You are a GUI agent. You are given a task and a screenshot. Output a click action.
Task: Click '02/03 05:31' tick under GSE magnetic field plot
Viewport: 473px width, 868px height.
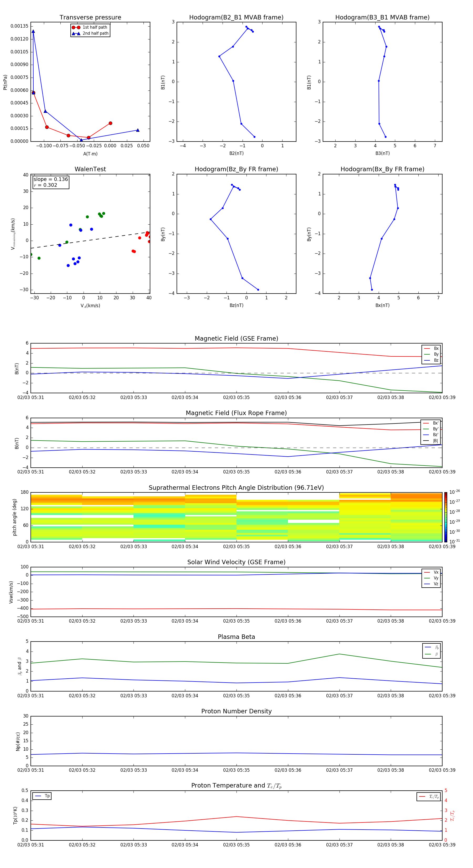pos(31,397)
